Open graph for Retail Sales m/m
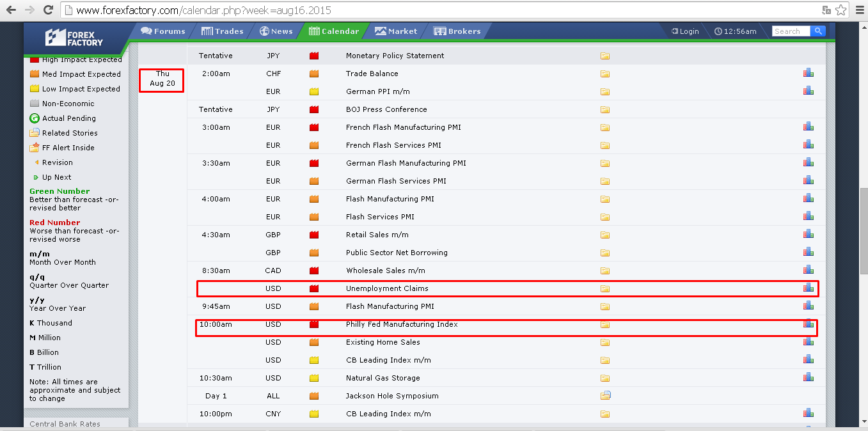868x431 pixels. pos(809,234)
